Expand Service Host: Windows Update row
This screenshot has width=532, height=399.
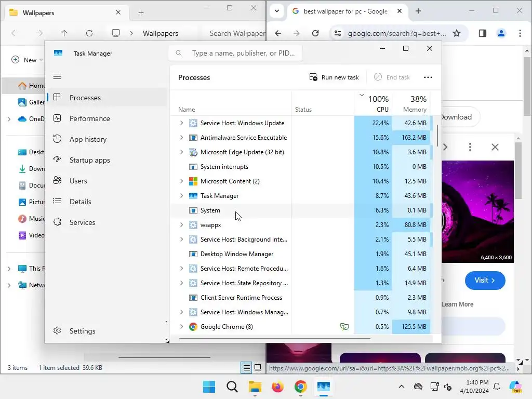(x=181, y=123)
